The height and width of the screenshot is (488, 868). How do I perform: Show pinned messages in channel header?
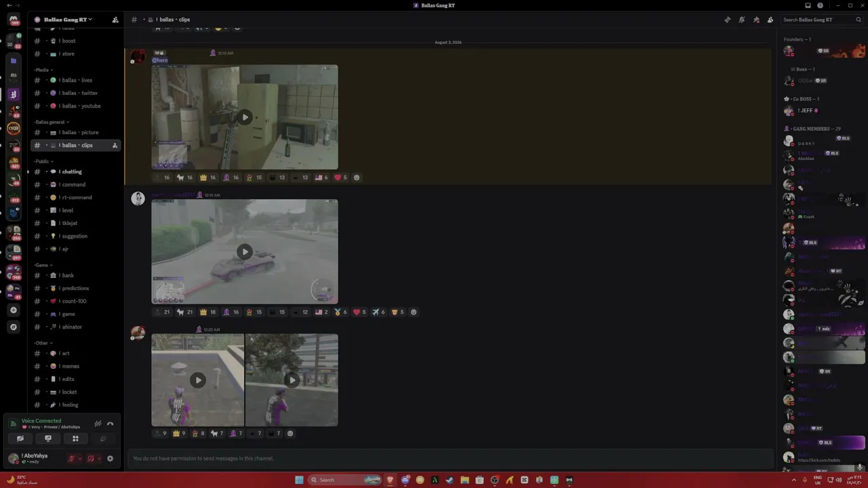click(756, 20)
